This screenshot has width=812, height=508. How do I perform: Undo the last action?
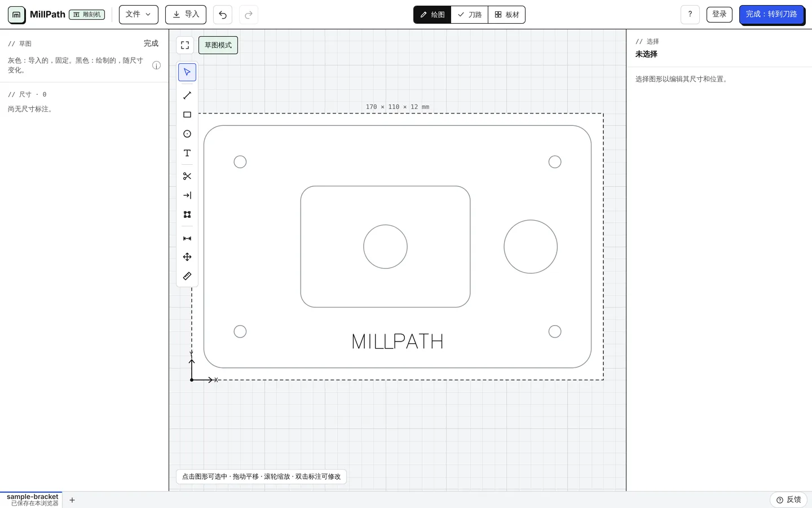tap(223, 15)
